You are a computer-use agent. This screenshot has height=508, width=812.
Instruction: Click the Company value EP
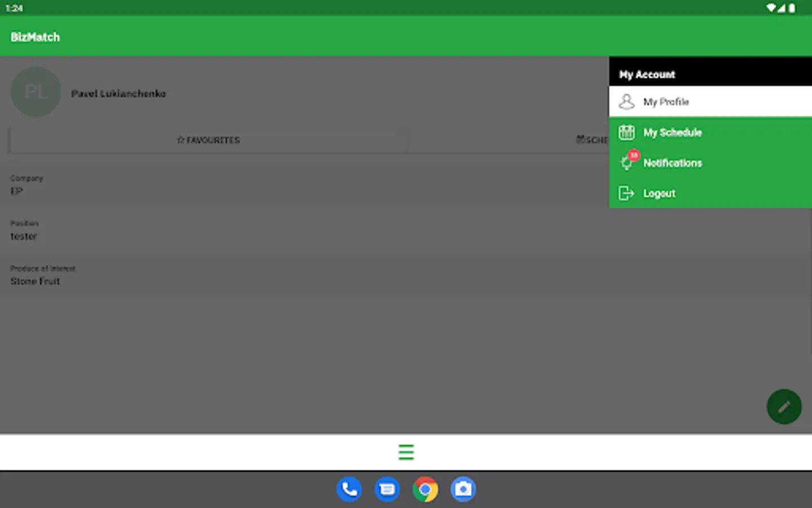(16, 191)
